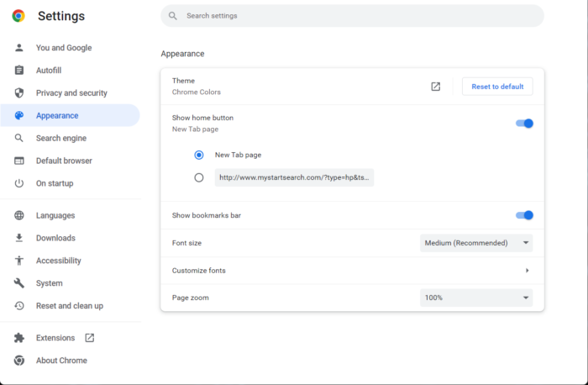Open theme external link icon

[435, 87]
